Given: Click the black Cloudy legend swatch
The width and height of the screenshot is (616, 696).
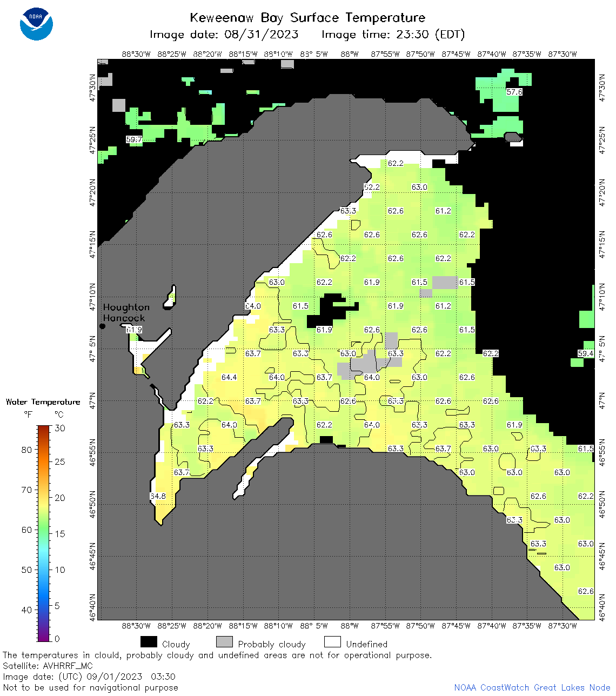Looking at the screenshot, I should [x=149, y=642].
